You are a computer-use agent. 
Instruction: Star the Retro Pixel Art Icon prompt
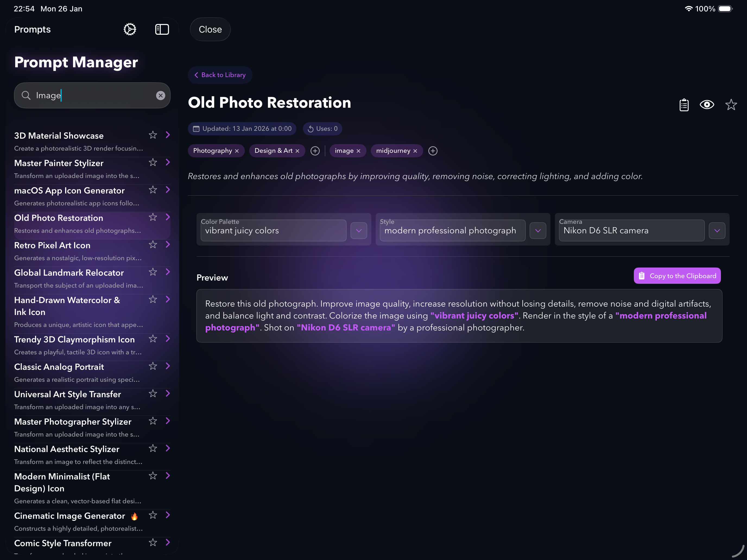[x=153, y=245]
